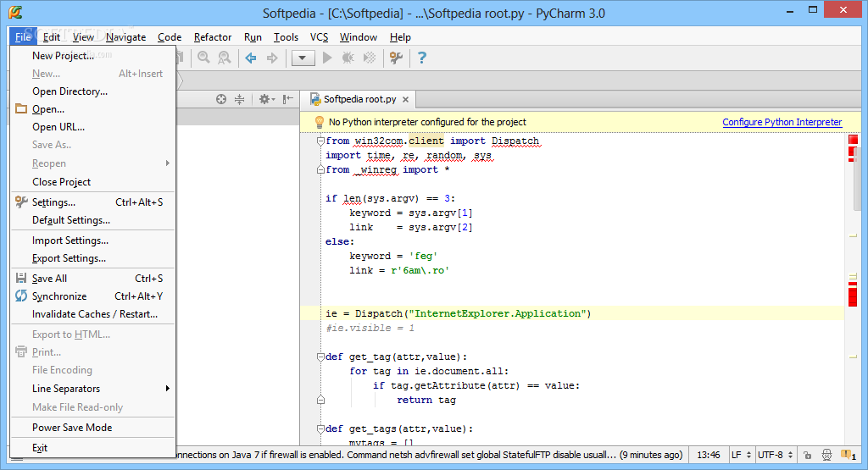Open the Help menu

(400, 37)
